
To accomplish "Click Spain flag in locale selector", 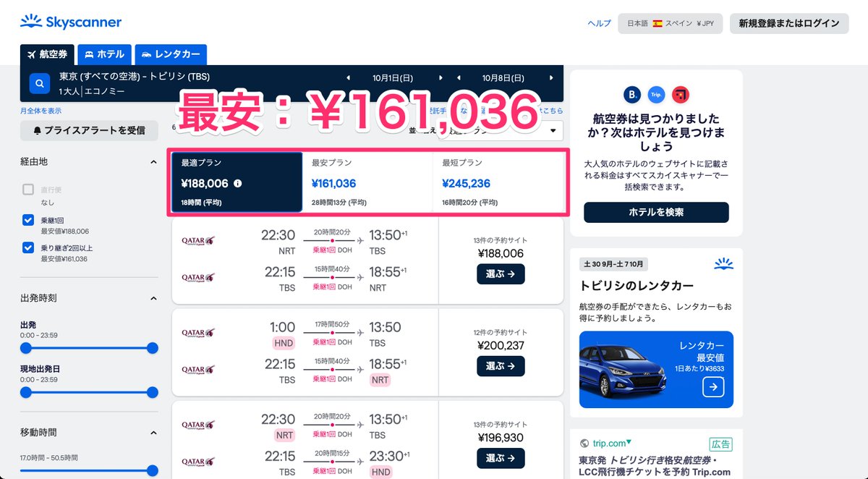I will [658, 23].
